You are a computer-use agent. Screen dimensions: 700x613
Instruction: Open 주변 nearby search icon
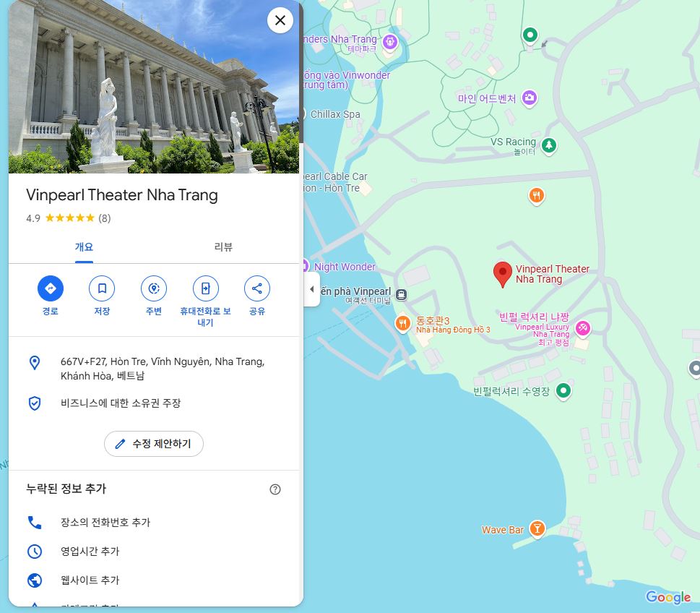154,288
